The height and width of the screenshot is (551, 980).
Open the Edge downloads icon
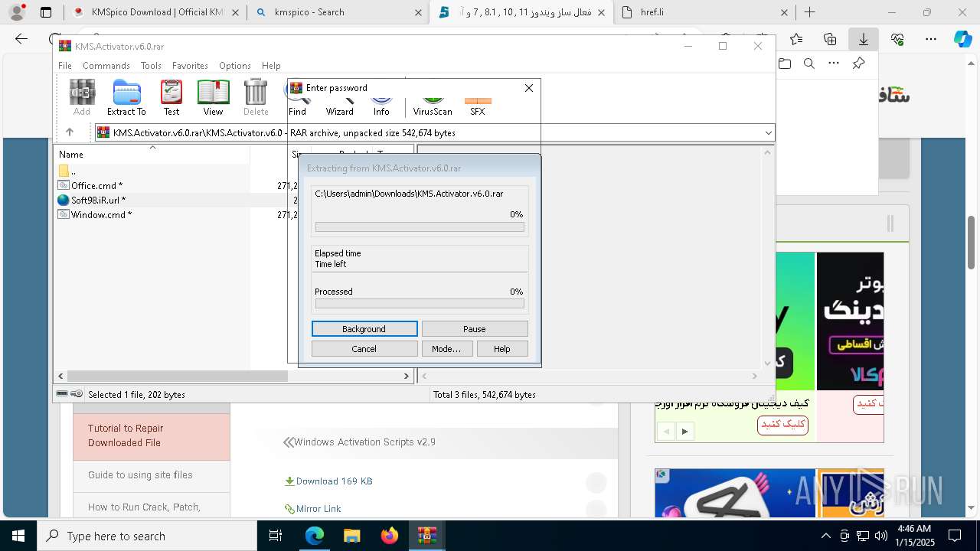coord(864,39)
